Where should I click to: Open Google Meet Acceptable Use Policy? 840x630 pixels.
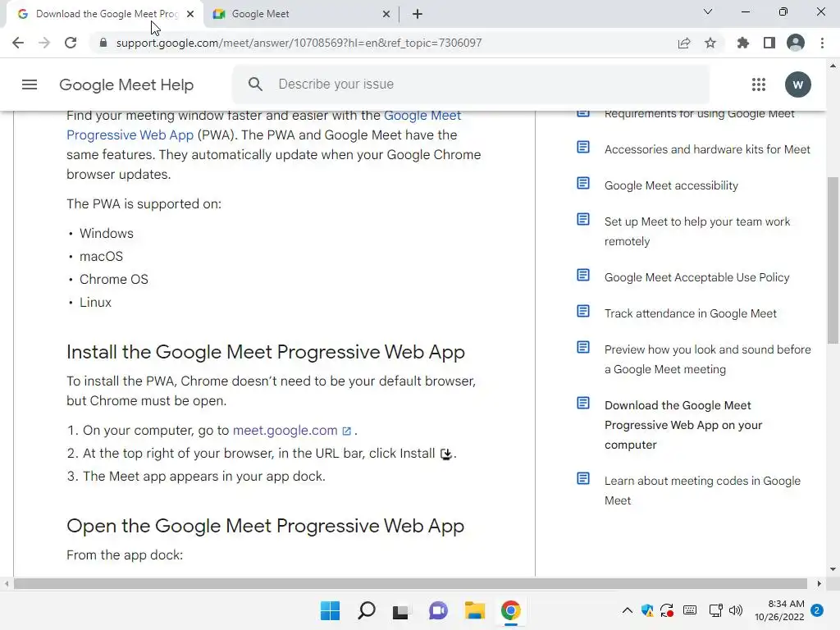point(697,277)
